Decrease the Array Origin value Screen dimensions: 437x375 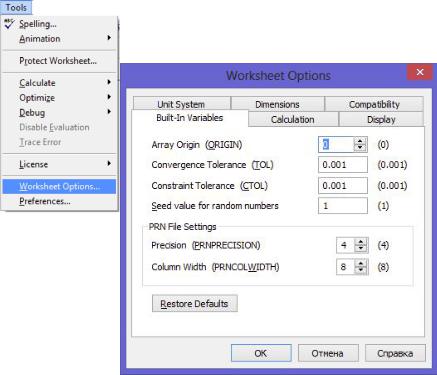(360, 148)
